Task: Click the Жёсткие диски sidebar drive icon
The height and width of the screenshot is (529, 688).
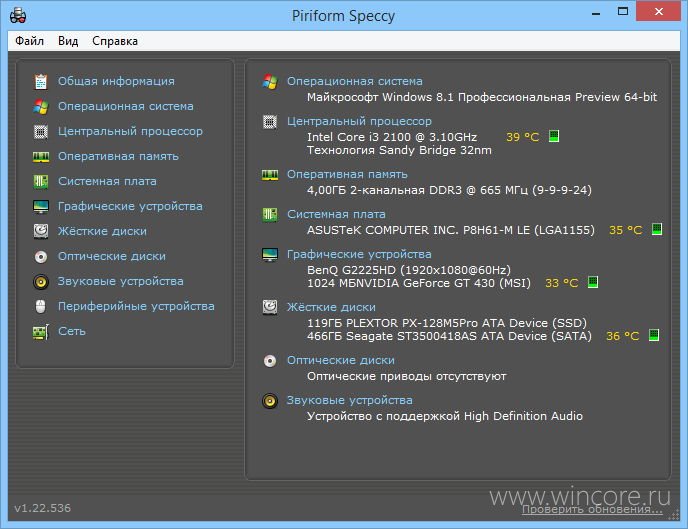Action: coord(41,231)
